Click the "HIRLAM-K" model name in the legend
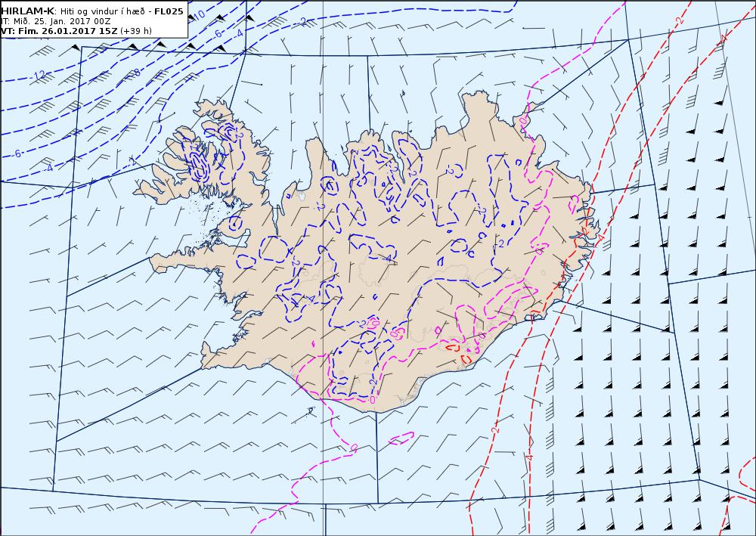The image size is (756, 536). [x=27, y=11]
